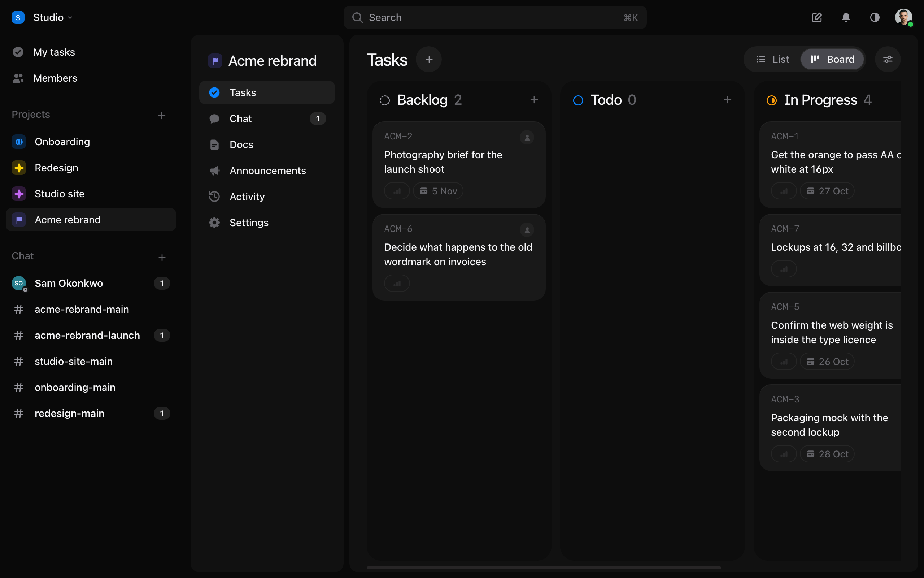Toggle the dark/light theme icon
This screenshot has width=924, height=578.
pos(874,17)
